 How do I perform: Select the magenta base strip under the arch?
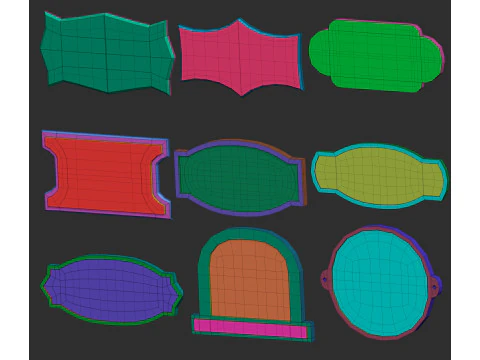[x=250, y=328]
